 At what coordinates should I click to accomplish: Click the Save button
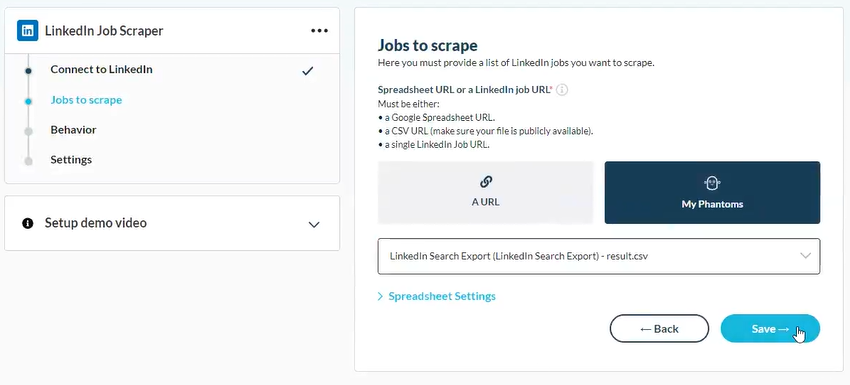[770, 329]
